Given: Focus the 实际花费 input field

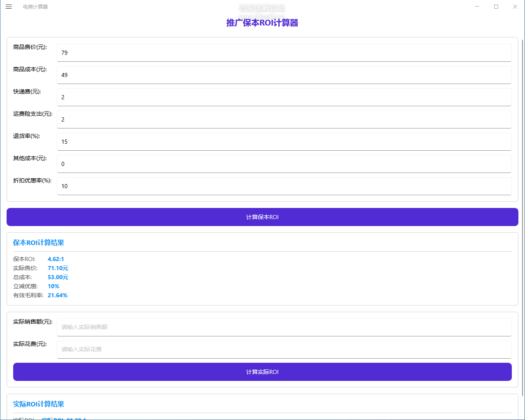Looking at the screenshot, I should click(284, 349).
